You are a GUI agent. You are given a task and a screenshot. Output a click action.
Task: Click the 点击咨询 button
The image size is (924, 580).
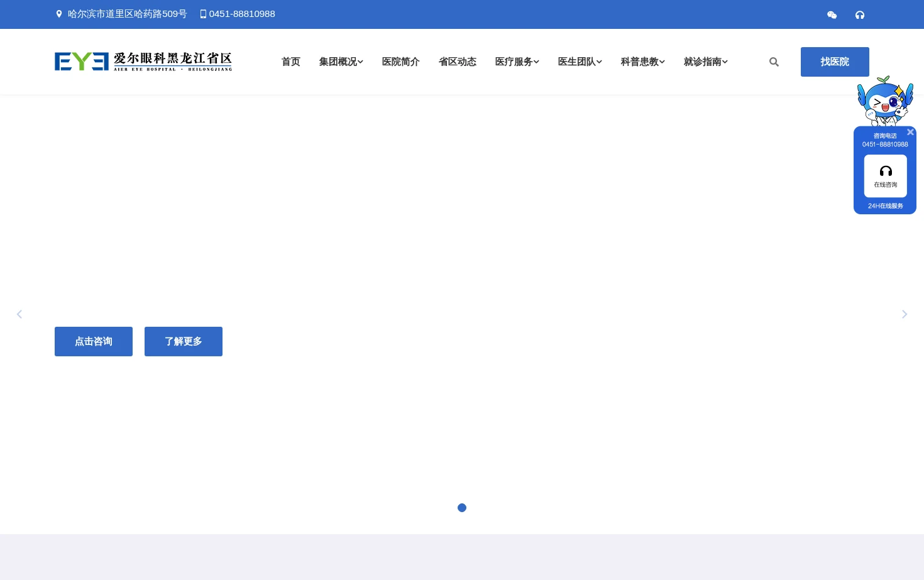point(94,341)
